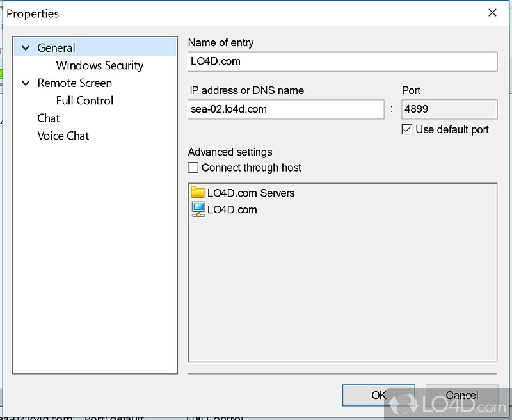
Task: Select LO4D.com Servers in the host list
Action: (x=251, y=193)
